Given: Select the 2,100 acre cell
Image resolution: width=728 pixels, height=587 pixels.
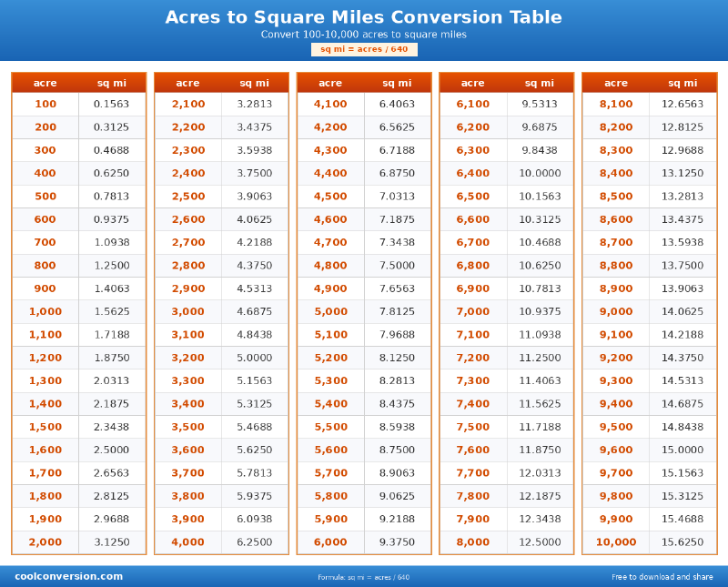Looking at the screenshot, I should (188, 104).
